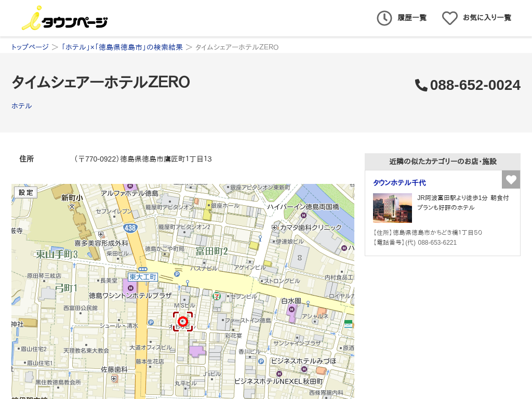The width and height of the screenshot is (532, 399).
Task: Click phone number 088-652-0024
Action: coord(475,85)
